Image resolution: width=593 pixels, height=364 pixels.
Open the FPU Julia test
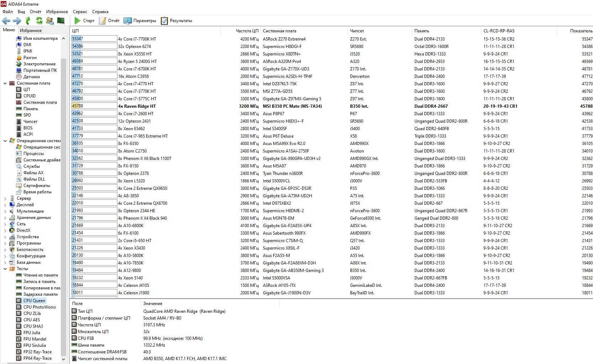pos(32,333)
